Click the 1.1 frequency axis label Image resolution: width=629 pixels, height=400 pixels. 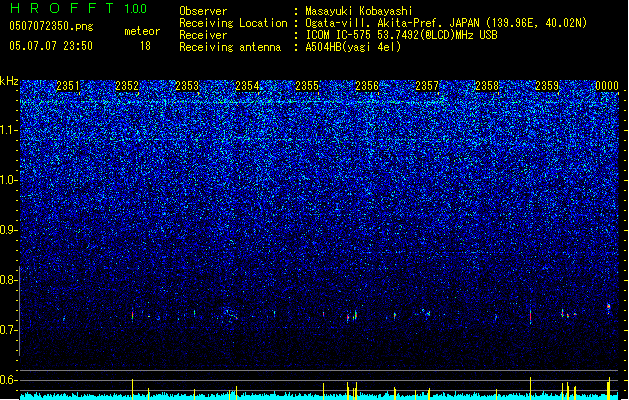coord(9,130)
